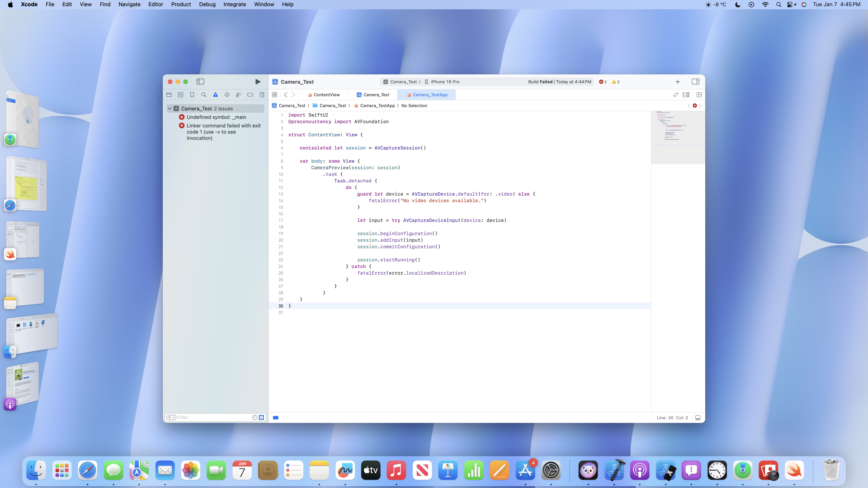Collapse the Camera_Test 2 issues group
Viewport: 868px width, 488px height.
[170, 108]
